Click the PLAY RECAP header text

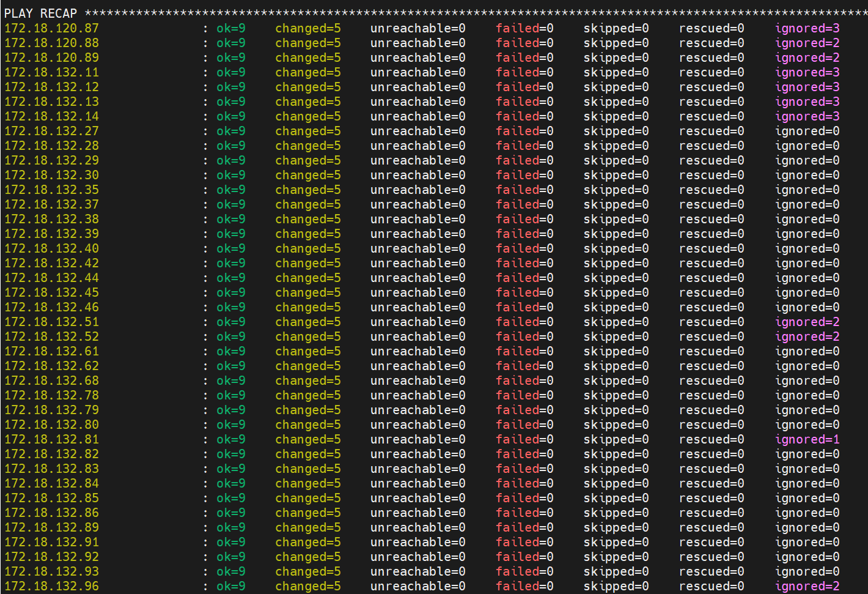(x=40, y=13)
